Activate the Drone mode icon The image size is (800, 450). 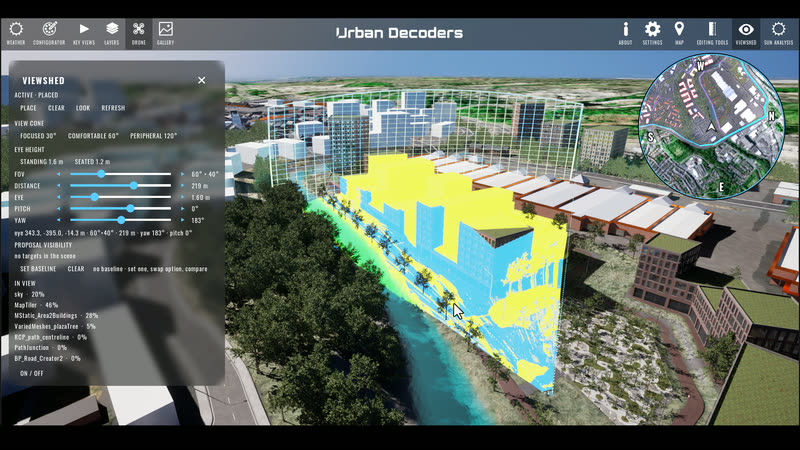pos(138,34)
